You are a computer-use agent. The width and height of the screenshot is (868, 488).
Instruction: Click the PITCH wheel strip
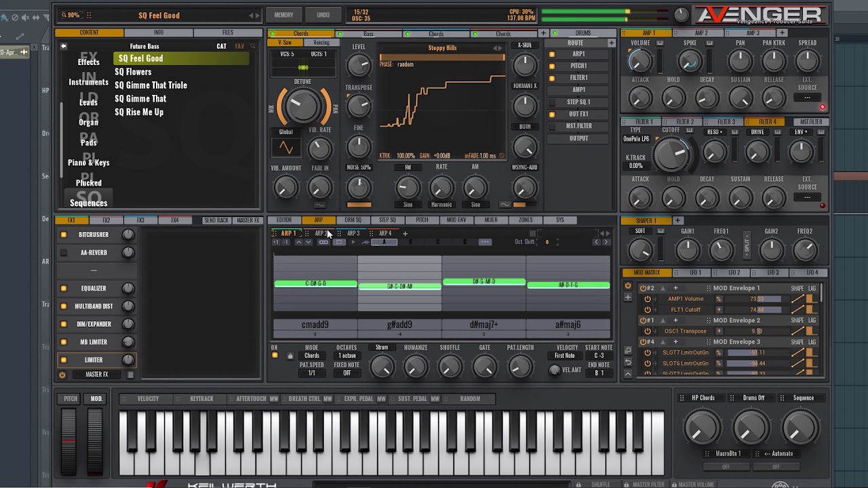(69, 441)
